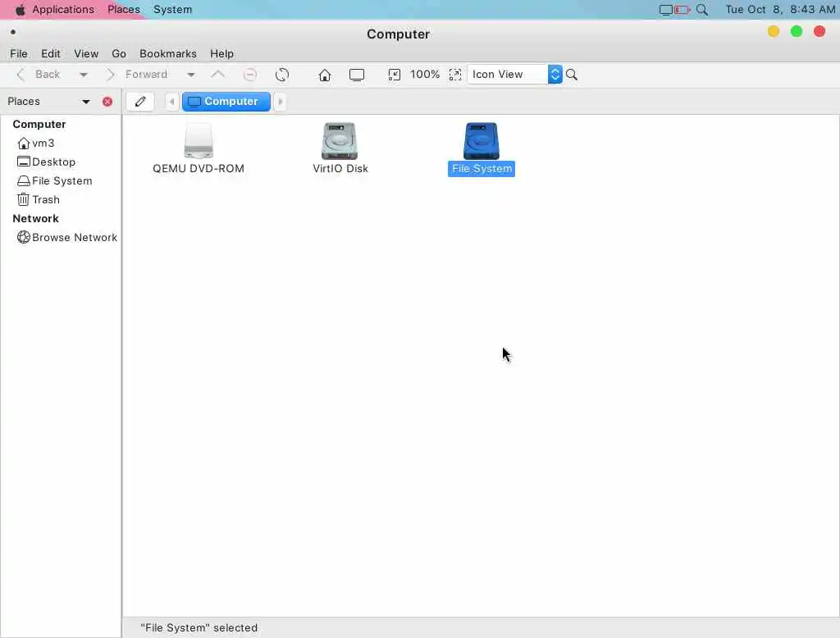
Task: Click the "File System" selected status text
Action: (x=199, y=628)
